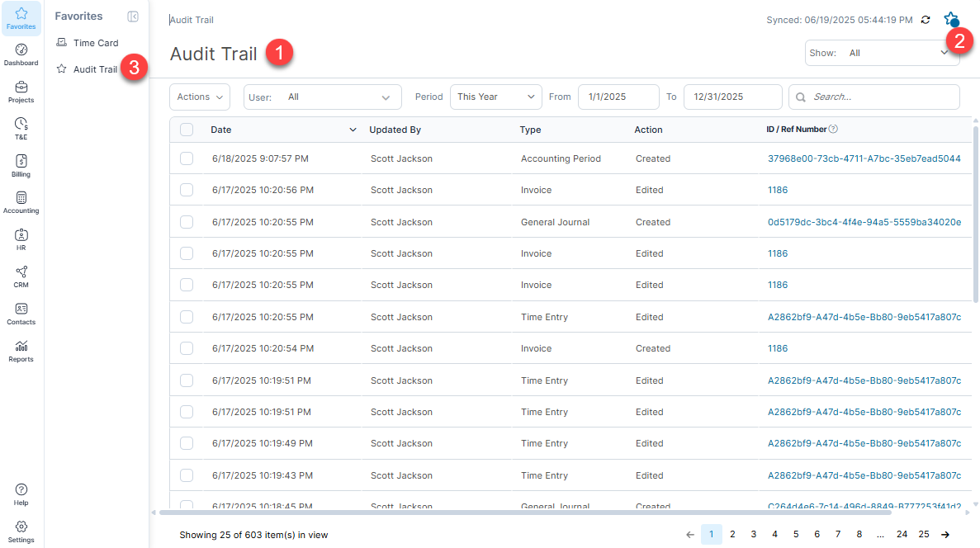Go to page 24
The width and height of the screenshot is (980, 548).
(x=902, y=534)
